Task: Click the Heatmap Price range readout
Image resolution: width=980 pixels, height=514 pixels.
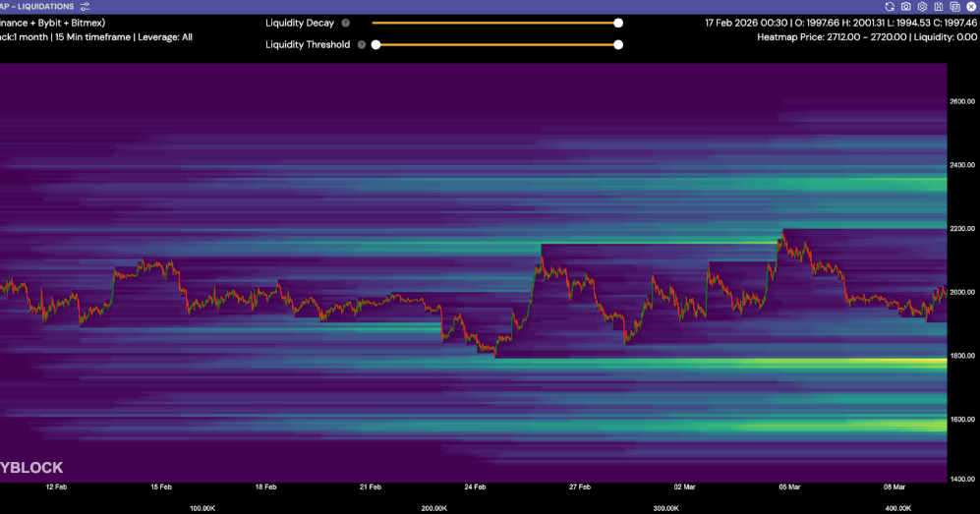Action: (867, 37)
